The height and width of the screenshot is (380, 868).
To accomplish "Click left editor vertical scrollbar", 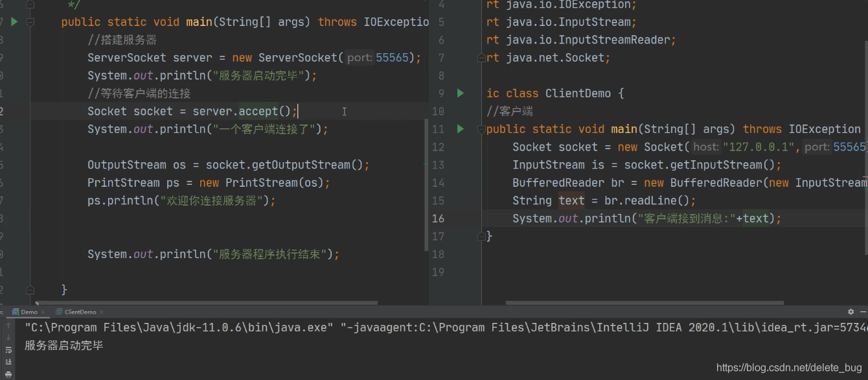I will click(426, 185).
